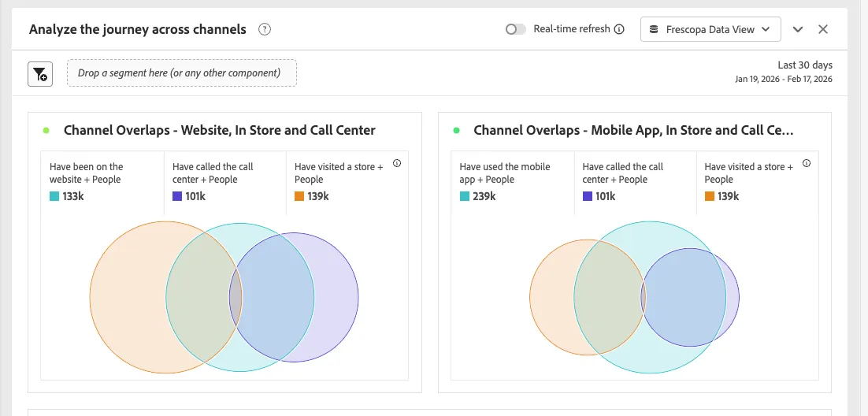Image resolution: width=868 pixels, height=416 pixels.
Task: Select the 'Channel Overlaps - Mobile App, In Store and Call Ce...' title
Action: pyautogui.click(x=634, y=130)
